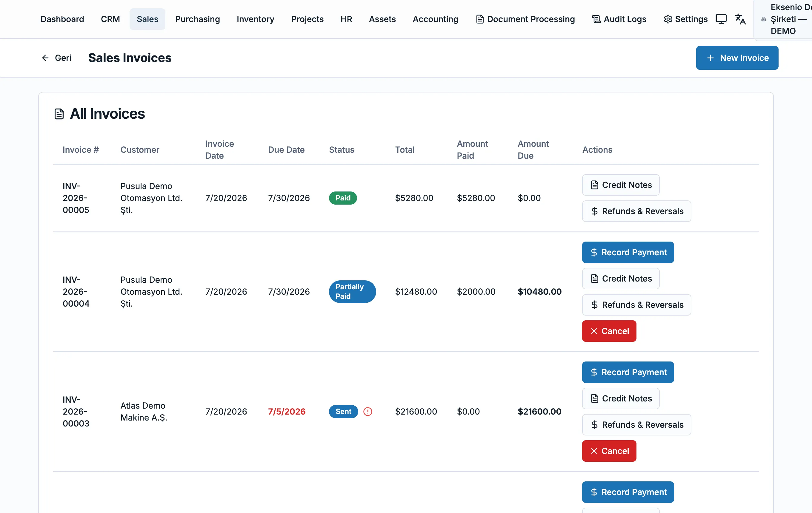The width and height of the screenshot is (812, 513).
Task: Select invoice number INV-2026-00004
Action: (x=76, y=292)
